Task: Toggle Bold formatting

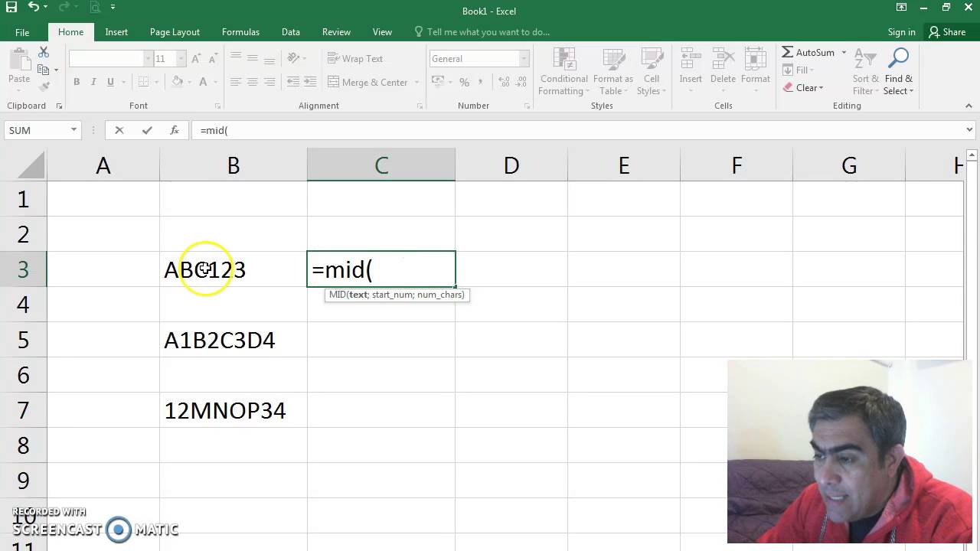Action: tap(77, 82)
